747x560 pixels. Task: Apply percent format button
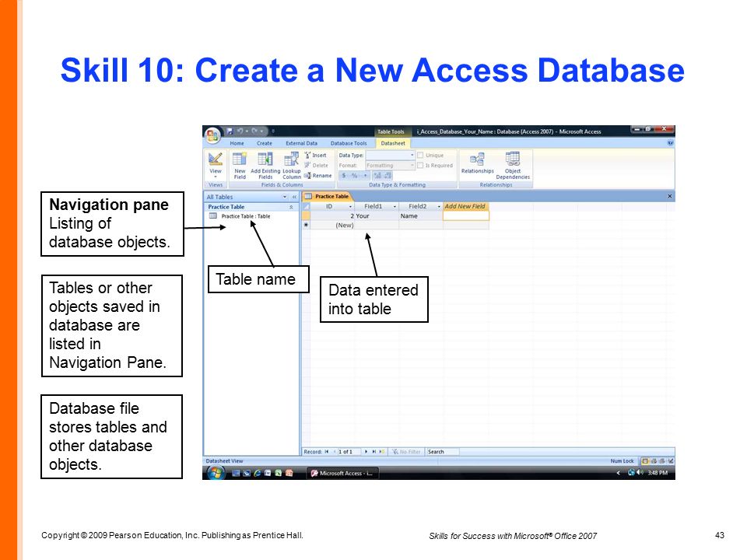(354, 175)
